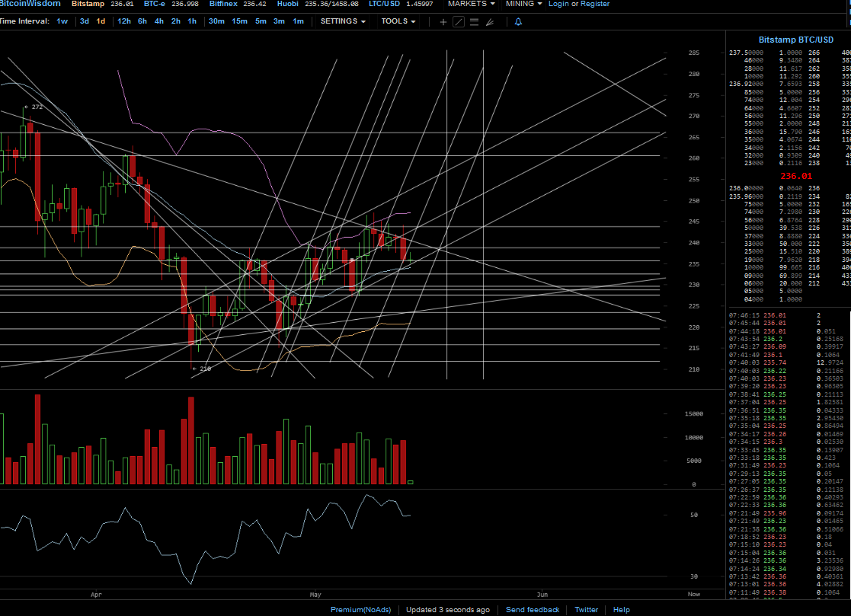Open price alert bell icon
Image resolution: width=851 pixels, height=616 pixels.
coord(518,21)
